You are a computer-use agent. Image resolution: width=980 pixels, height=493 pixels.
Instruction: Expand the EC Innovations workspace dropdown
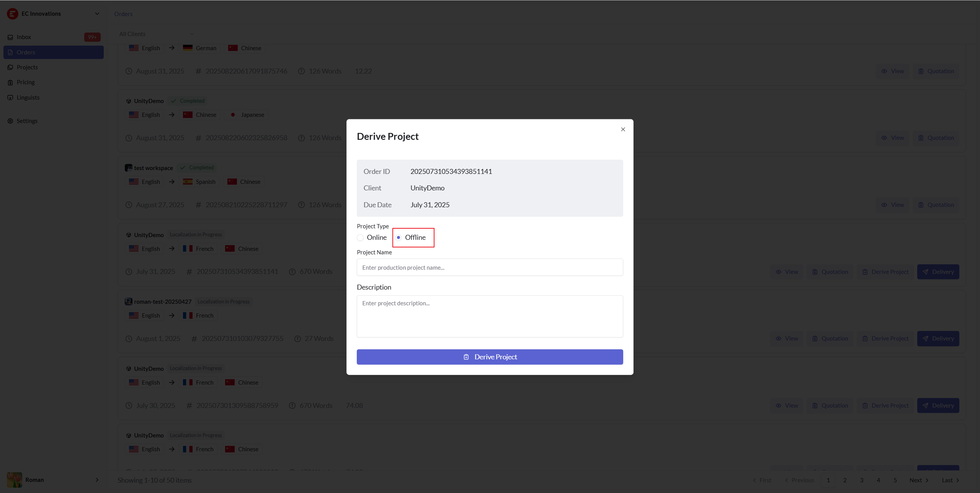[x=97, y=14]
